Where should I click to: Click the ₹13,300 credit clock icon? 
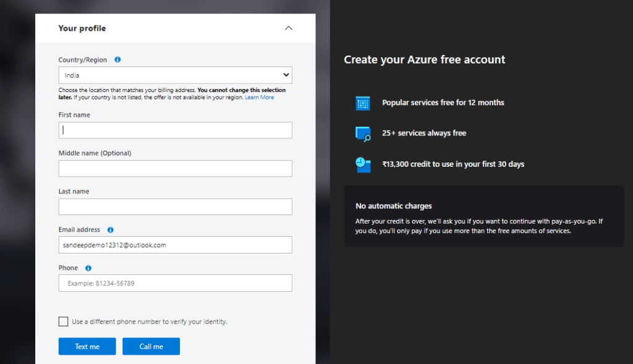click(x=363, y=164)
